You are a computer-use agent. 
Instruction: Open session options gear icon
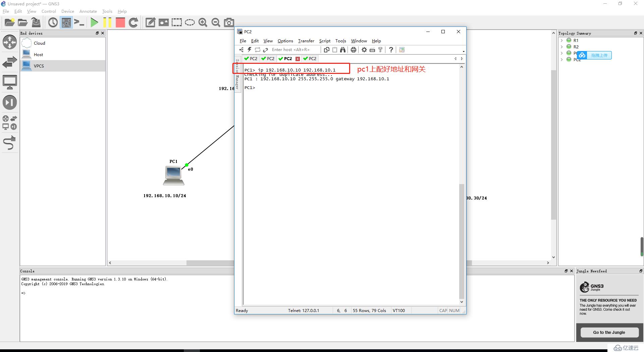[x=364, y=50]
